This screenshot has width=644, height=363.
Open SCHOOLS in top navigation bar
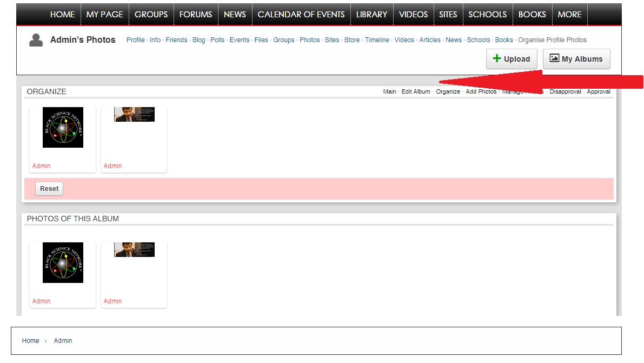(x=488, y=15)
